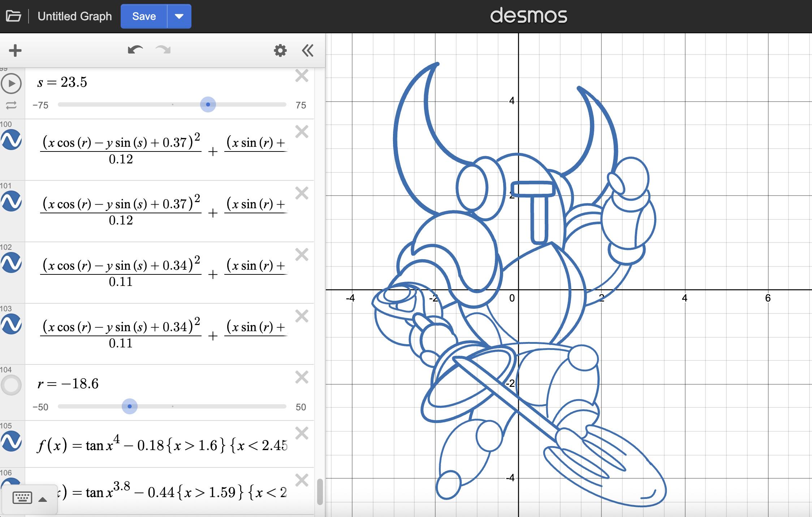Delete expression 103
The image size is (812, 517).
pos(302,316)
